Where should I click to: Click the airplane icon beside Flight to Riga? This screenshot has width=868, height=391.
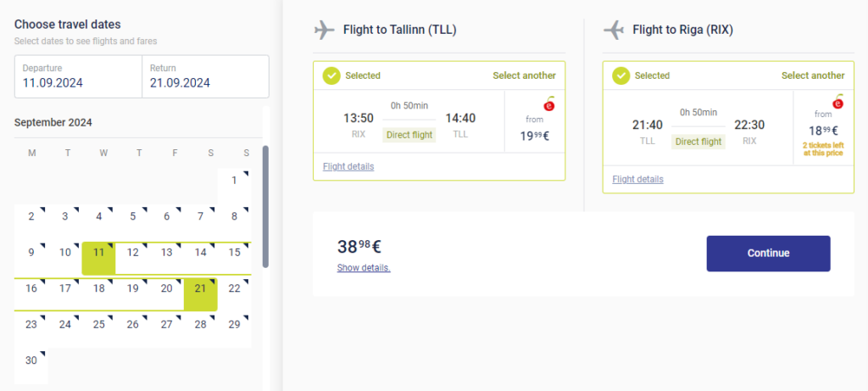[x=614, y=30]
